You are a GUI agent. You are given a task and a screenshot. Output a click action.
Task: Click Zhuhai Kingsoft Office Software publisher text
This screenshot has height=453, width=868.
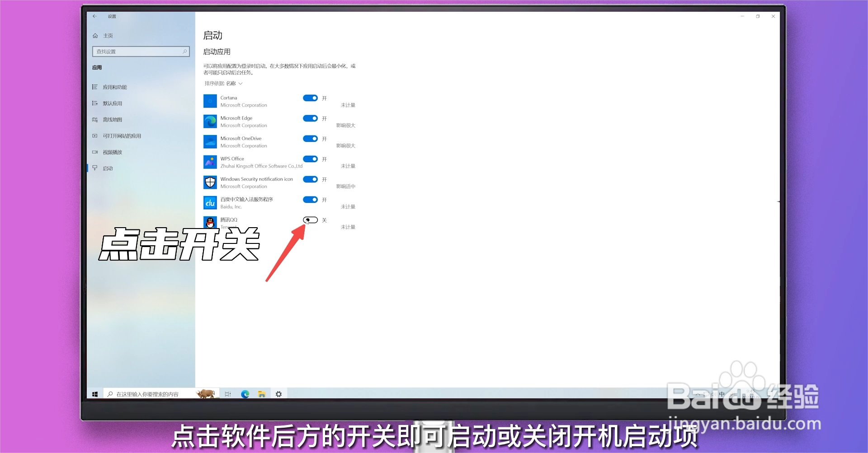261,166
